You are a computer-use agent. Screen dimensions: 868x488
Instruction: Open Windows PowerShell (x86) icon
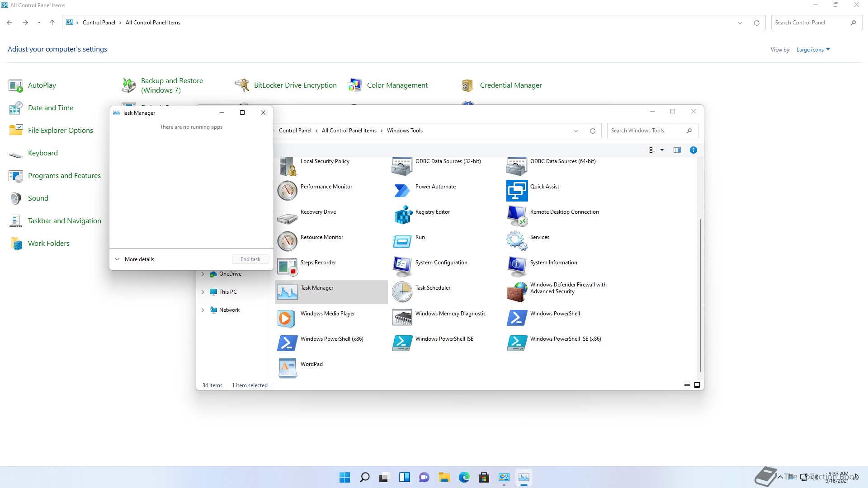pos(288,343)
